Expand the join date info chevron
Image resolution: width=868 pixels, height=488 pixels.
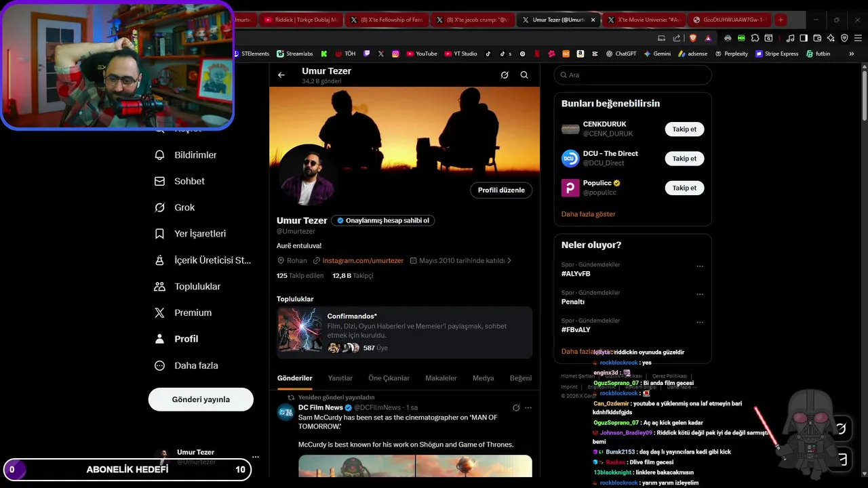(509, 261)
